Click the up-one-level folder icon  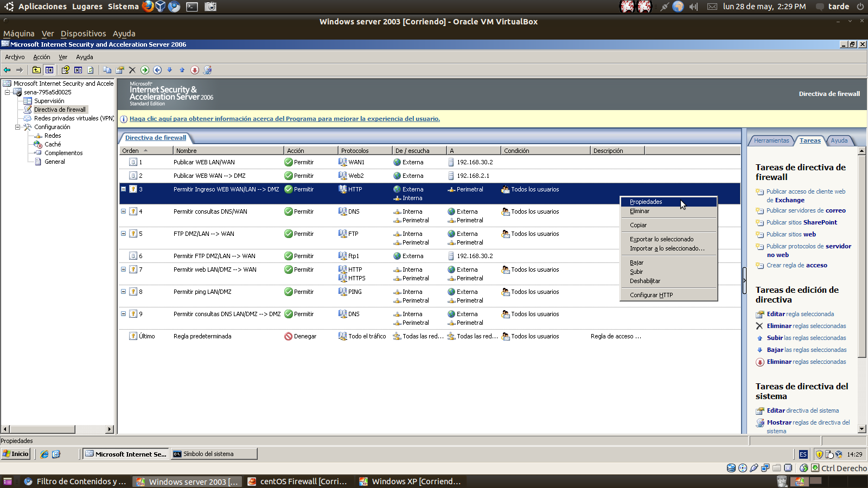[x=36, y=70]
